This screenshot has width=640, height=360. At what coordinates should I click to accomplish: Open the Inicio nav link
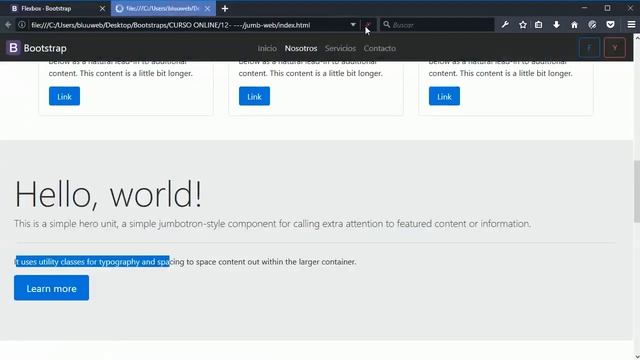[x=267, y=48]
